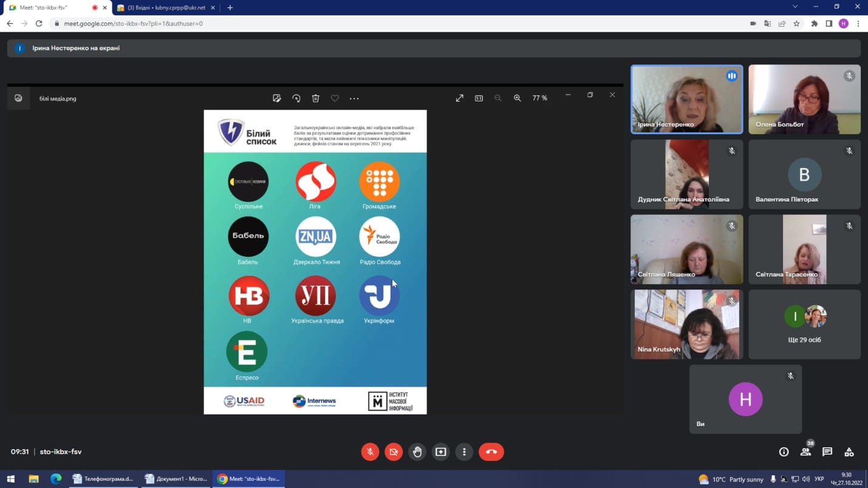Expand the Chrome tab search chevron
The height and width of the screenshot is (488, 868).
[795, 7]
